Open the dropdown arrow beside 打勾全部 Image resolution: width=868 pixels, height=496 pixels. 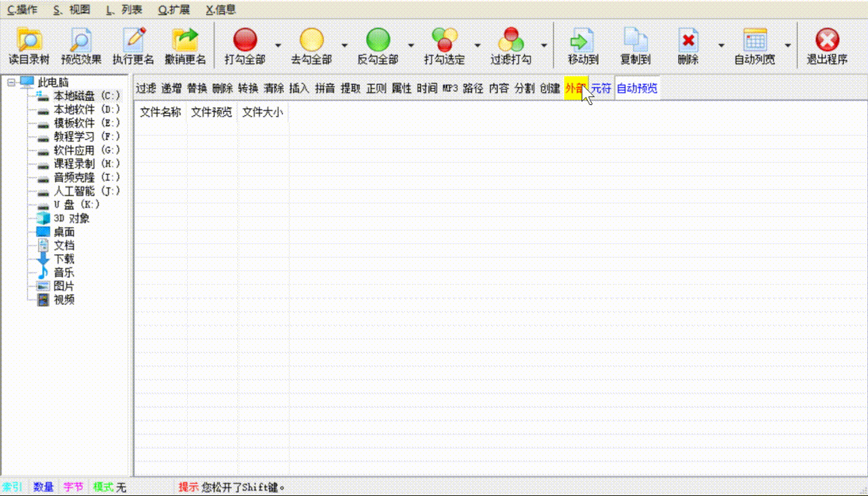point(277,45)
